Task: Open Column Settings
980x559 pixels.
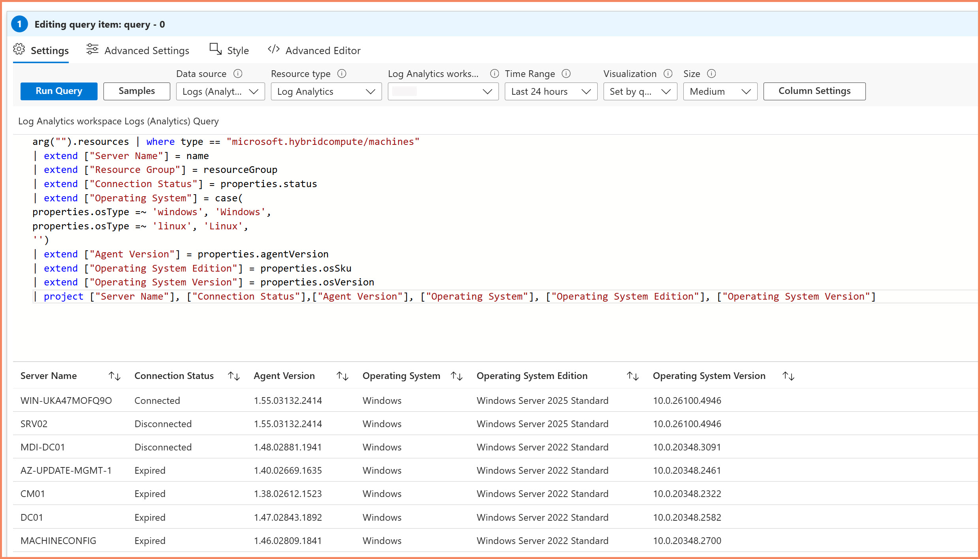Action: click(814, 91)
